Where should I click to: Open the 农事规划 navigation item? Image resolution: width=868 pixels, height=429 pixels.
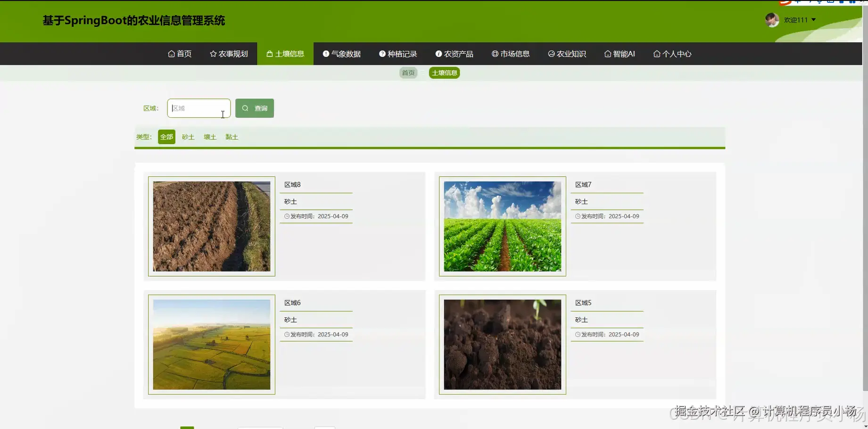pyautogui.click(x=229, y=54)
